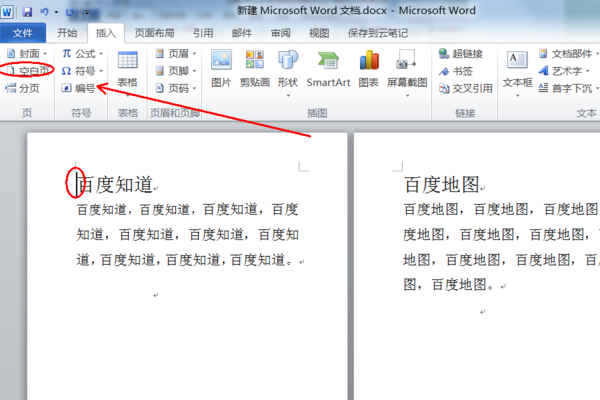Open the 剪贴画 clip art pane
The height and width of the screenshot is (400, 600).
click(255, 69)
